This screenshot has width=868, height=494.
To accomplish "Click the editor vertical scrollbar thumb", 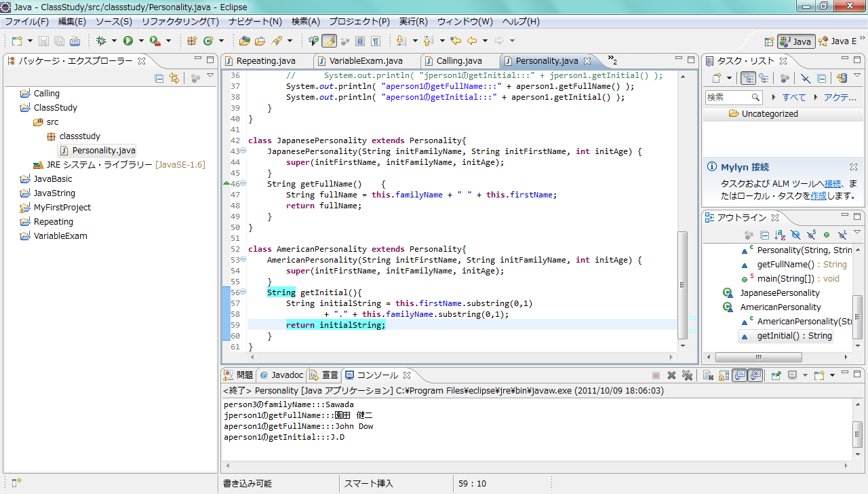I will point(682,285).
